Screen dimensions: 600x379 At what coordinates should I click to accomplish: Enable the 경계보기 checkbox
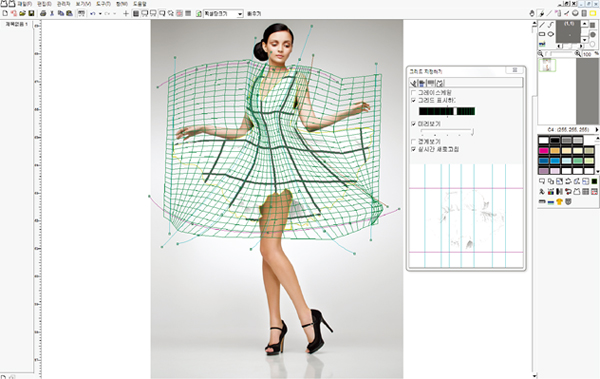pyautogui.click(x=413, y=142)
